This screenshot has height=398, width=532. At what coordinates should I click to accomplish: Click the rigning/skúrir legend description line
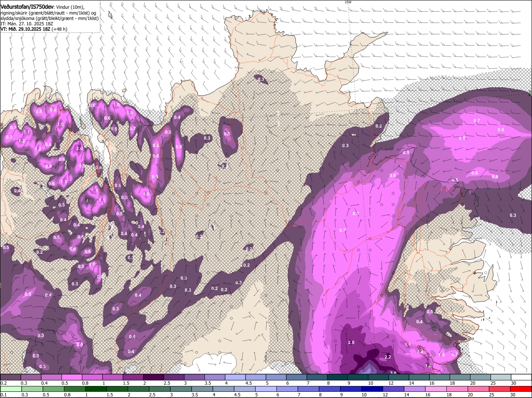pos(48,13)
